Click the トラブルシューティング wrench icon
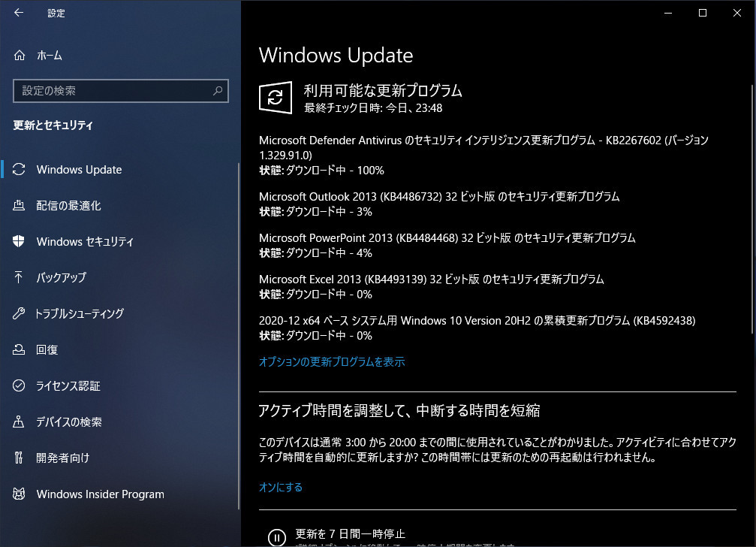This screenshot has width=756, height=547. [19, 313]
